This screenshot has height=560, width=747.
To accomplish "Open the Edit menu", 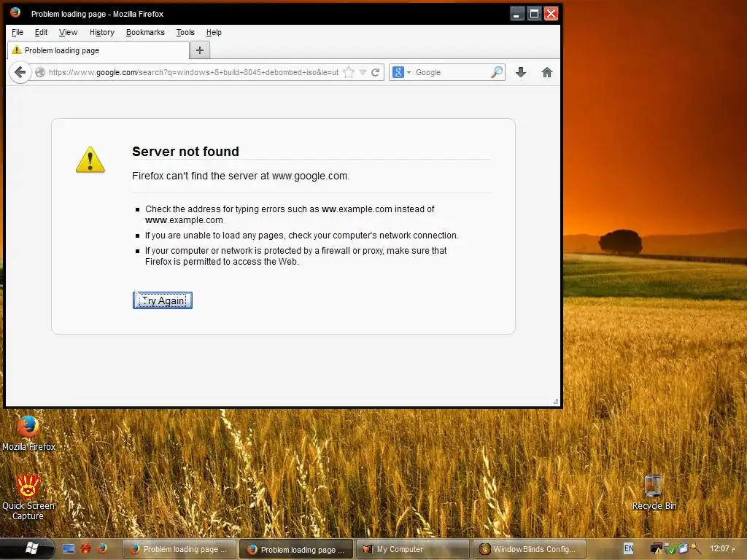I will tap(41, 32).
